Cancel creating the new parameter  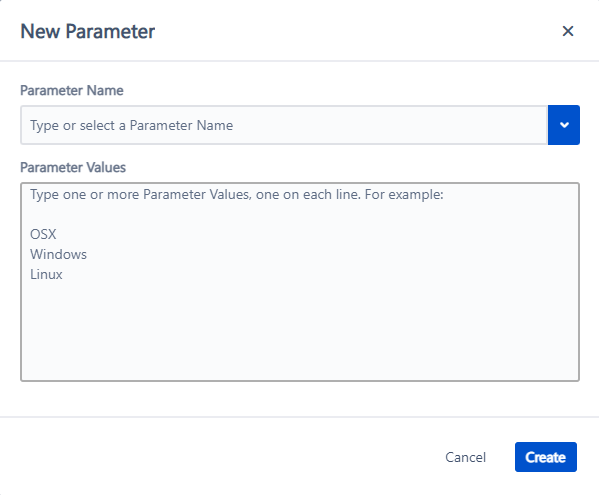pos(465,457)
